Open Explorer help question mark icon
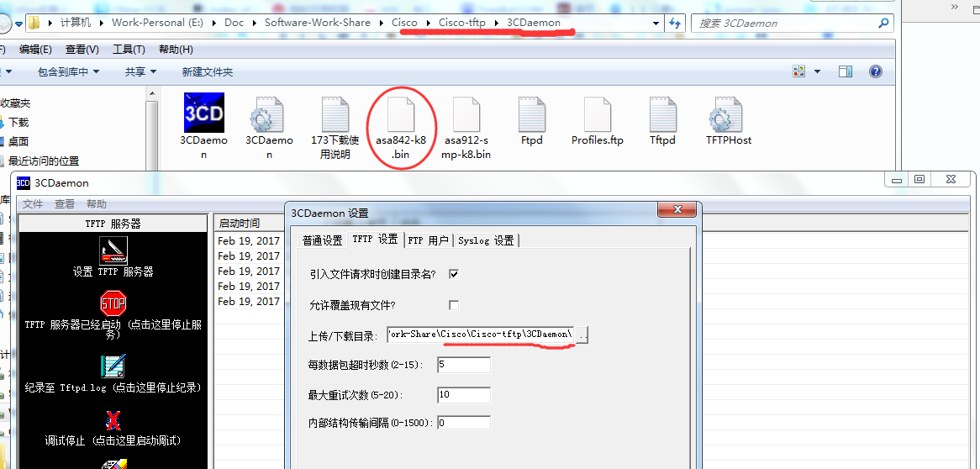Image resolution: width=980 pixels, height=469 pixels. click(x=876, y=71)
